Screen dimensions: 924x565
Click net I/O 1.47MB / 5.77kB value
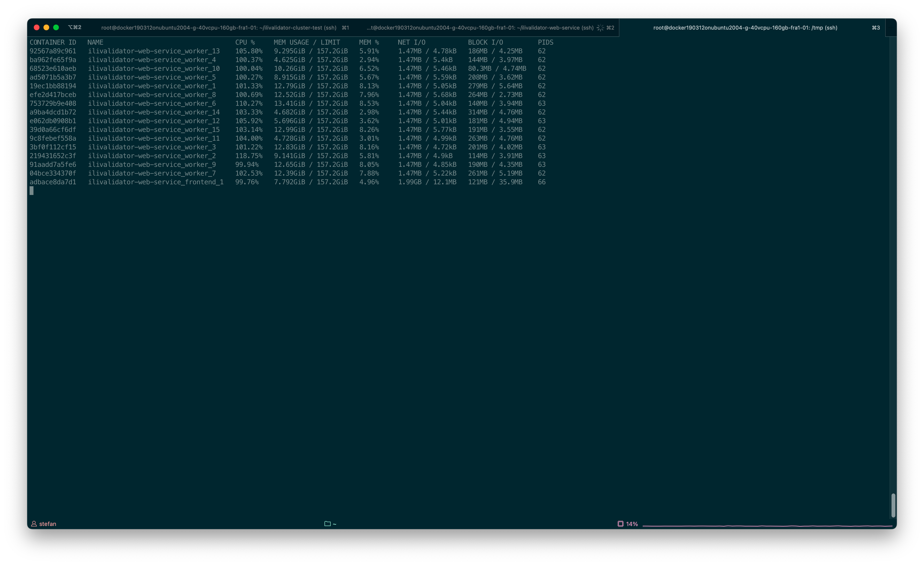(x=427, y=129)
